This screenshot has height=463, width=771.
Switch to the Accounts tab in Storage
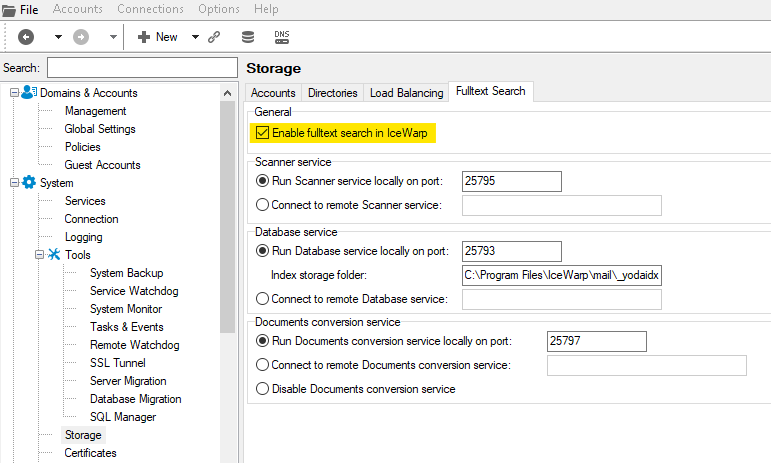pyautogui.click(x=273, y=93)
